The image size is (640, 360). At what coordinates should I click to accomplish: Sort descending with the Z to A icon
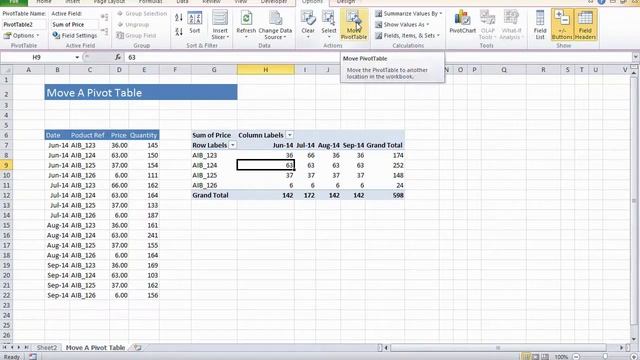[x=179, y=31]
